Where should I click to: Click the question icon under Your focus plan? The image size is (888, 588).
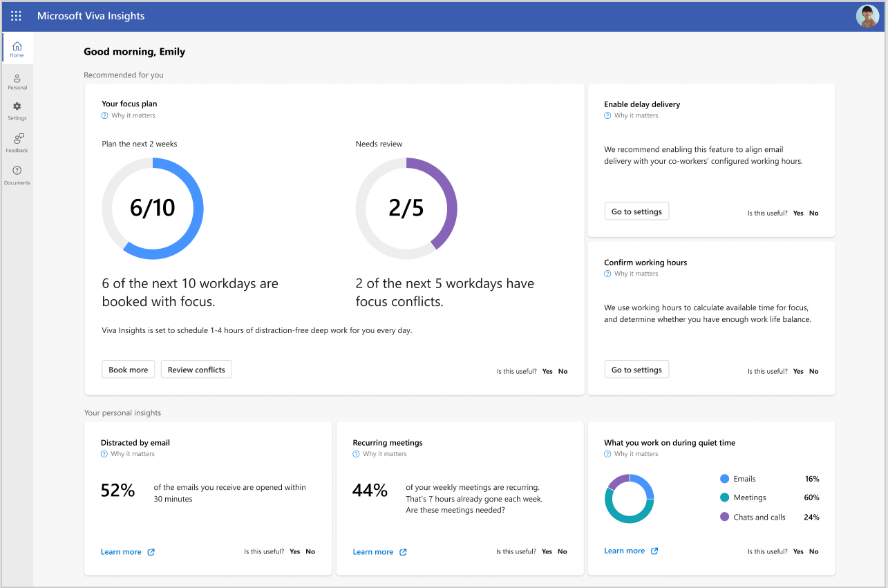[x=105, y=115]
